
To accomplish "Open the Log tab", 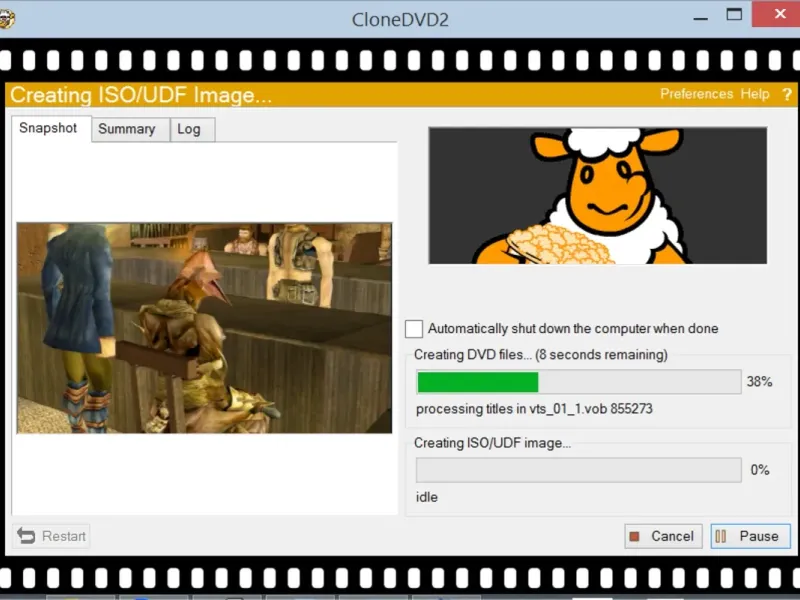I will (x=192, y=129).
